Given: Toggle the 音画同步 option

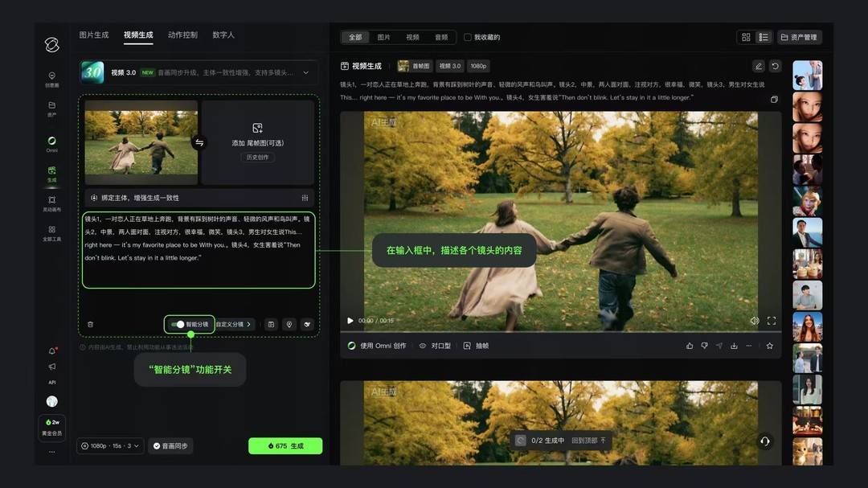Looking at the screenshot, I should [x=170, y=446].
